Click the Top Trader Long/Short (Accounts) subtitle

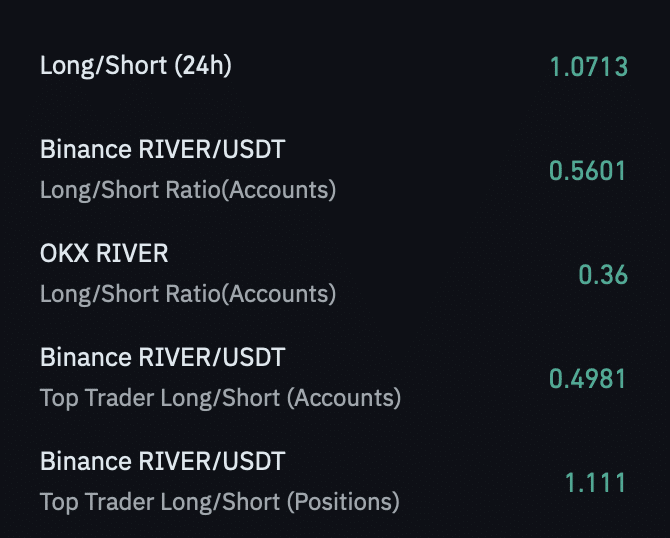(220, 398)
